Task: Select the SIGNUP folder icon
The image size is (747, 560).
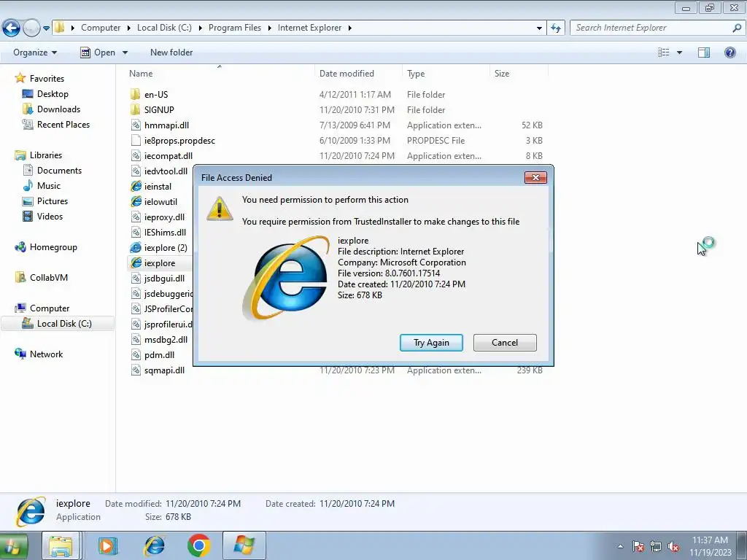Action: tap(136, 109)
